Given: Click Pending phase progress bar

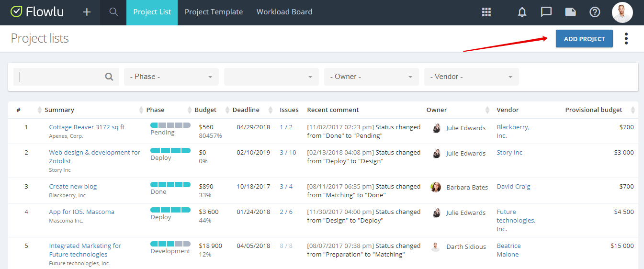Looking at the screenshot, I should pos(170,125).
